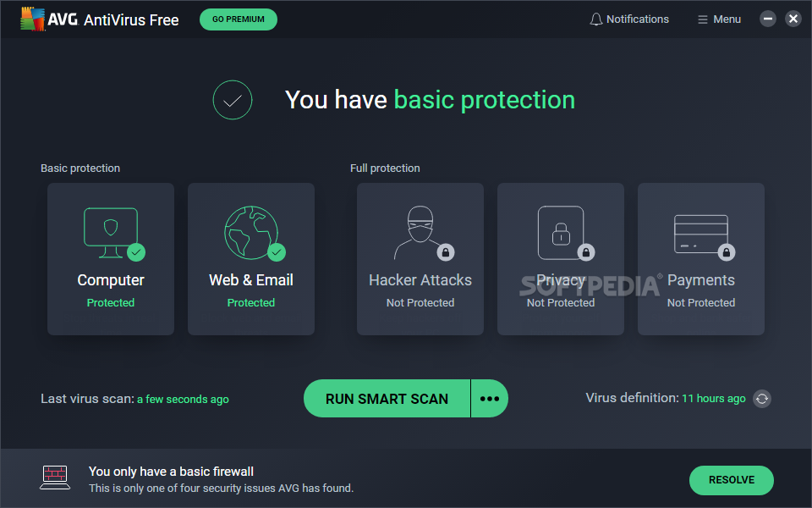Screen dimensions: 812x508
Task: Click the '11 hours ago' virus definition text
Action: click(714, 398)
